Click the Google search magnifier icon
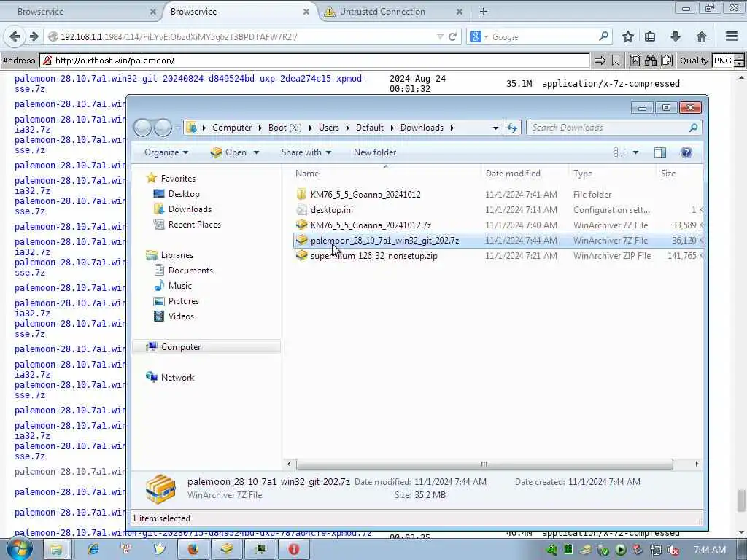Image resolution: width=747 pixels, height=560 pixels. pyautogui.click(x=603, y=36)
